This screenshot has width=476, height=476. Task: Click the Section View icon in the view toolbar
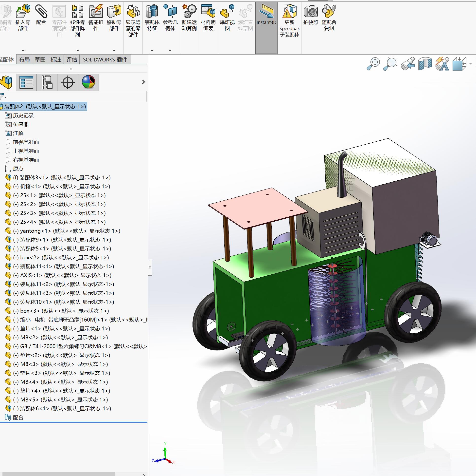tap(425, 64)
